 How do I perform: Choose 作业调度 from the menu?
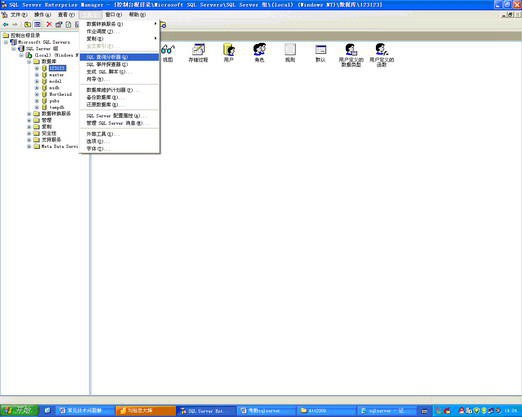coord(119,31)
